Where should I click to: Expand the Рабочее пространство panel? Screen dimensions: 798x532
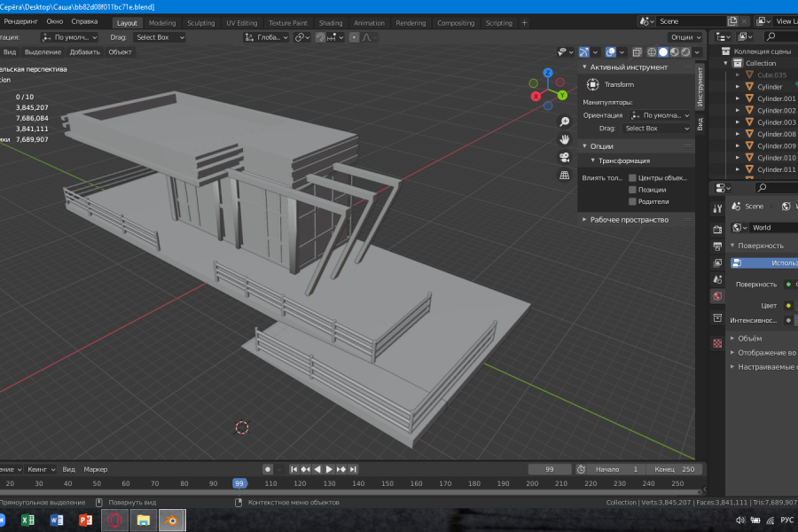tap(629, 220)
